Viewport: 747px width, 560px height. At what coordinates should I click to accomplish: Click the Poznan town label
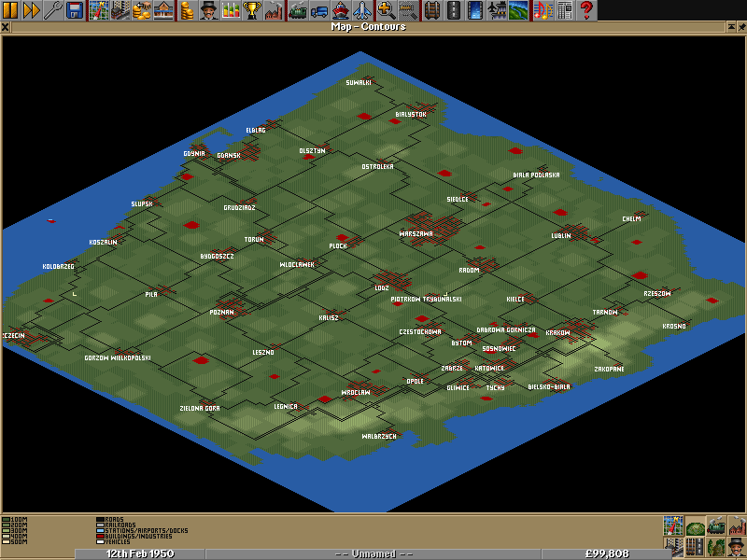(221, 313)
